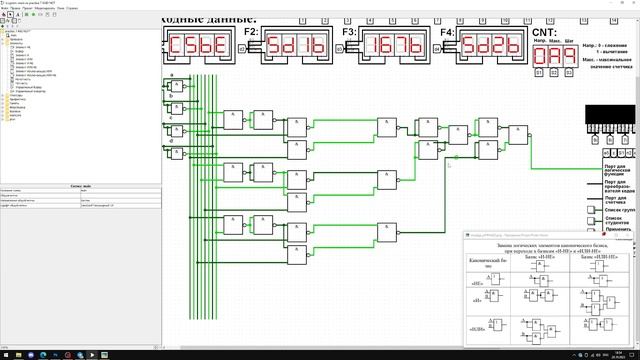Screen dimensions: 640x360
Task: Select the Управляемый буфер tree item
Action: click(29, 87)
